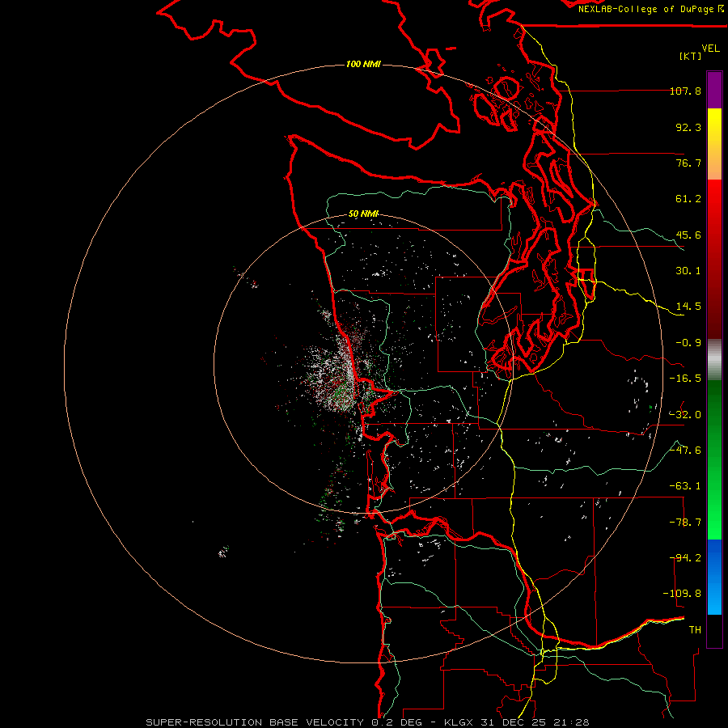The width and height of the screenshot is (728, 728).
Task: Click the 92.3 velocity scale value
Action: click(x=688, y=127)
